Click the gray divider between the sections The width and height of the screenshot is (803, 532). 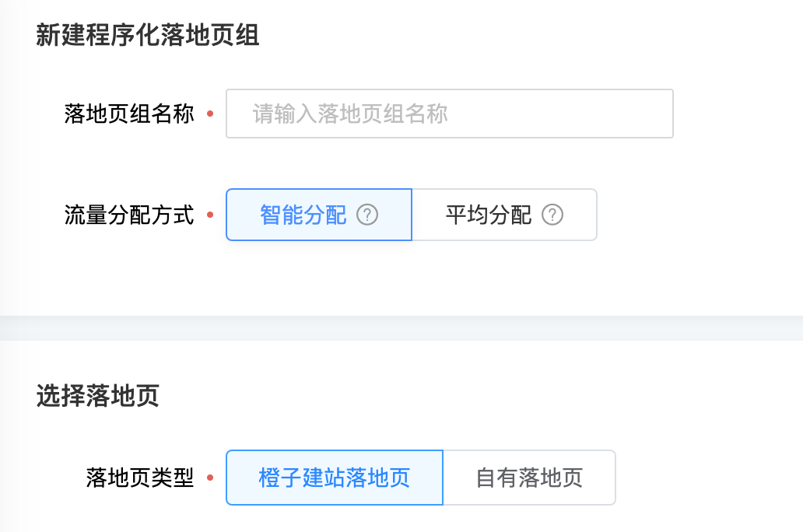coord(401,327)
